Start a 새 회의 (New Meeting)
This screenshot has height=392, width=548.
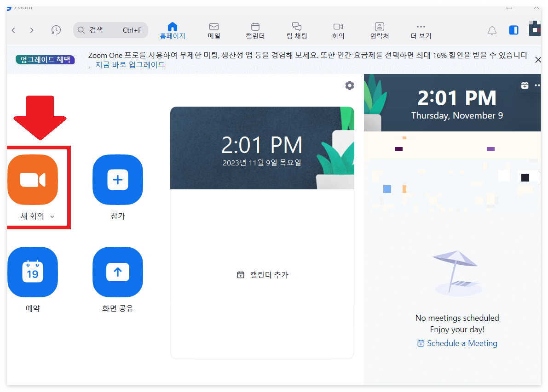tap(33, 180)
